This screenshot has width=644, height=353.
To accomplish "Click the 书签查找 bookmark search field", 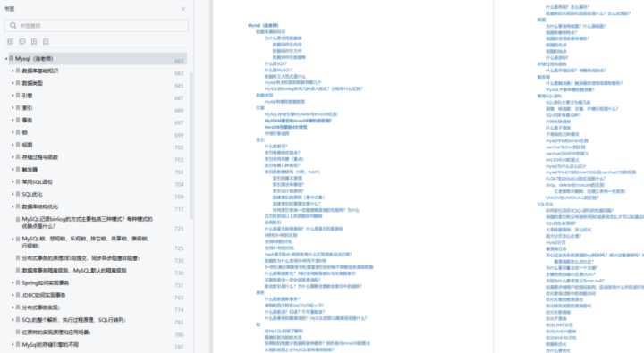I will (97, 25).
